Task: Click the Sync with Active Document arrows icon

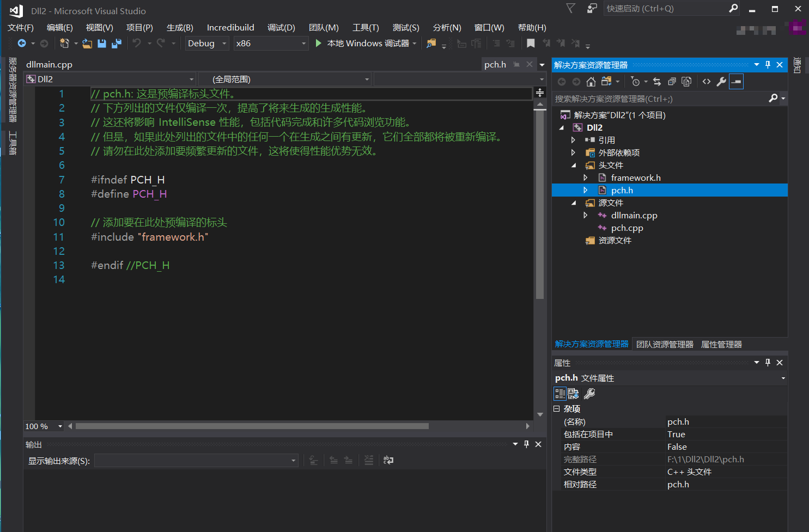Action: click(x=657, y=82)
